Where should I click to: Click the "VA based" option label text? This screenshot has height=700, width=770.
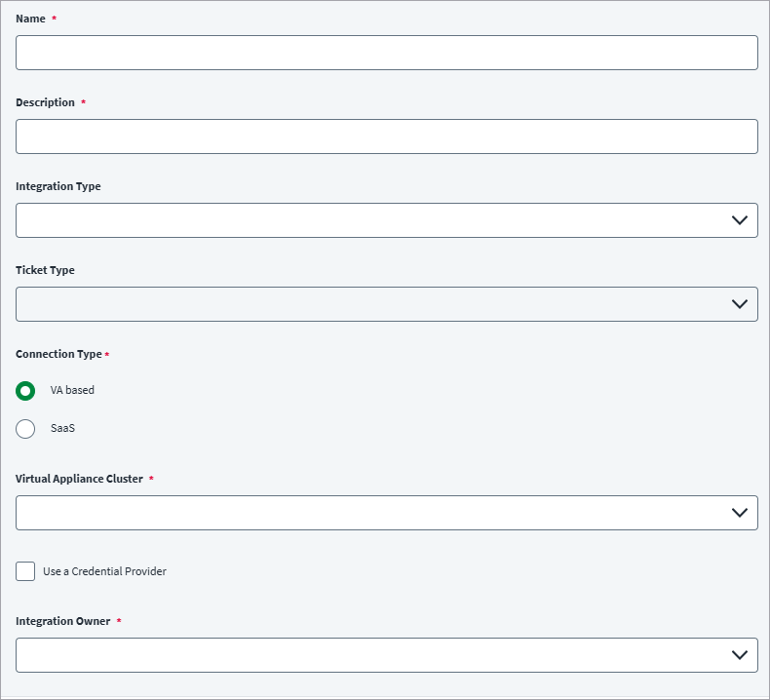point(72,390)
